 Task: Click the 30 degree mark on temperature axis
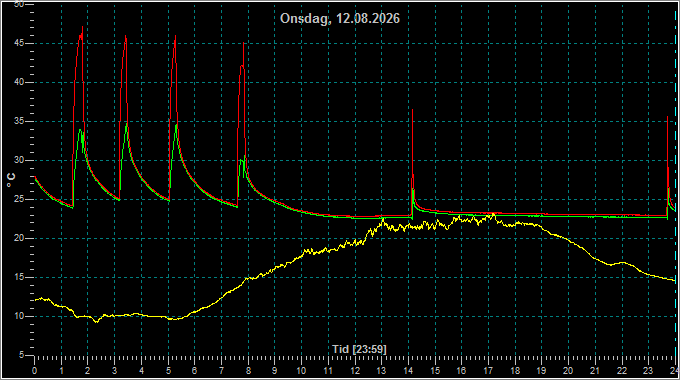coord(19,161)
